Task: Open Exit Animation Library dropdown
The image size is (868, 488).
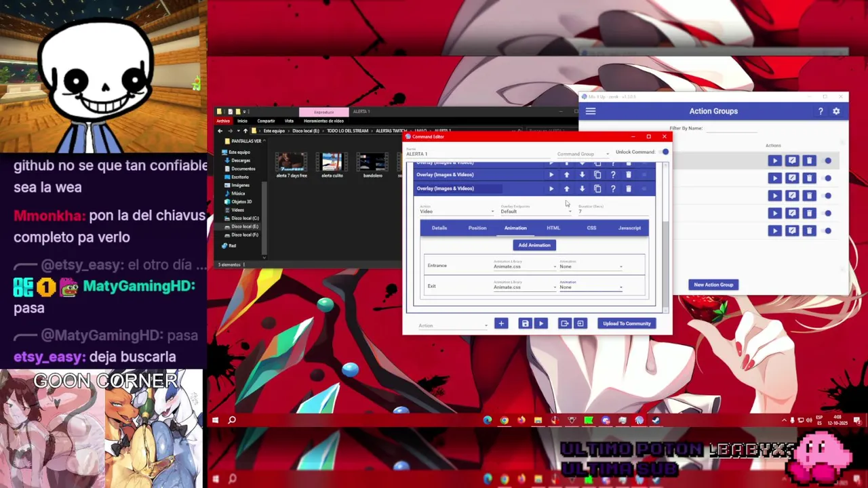Action: point(525,287)
